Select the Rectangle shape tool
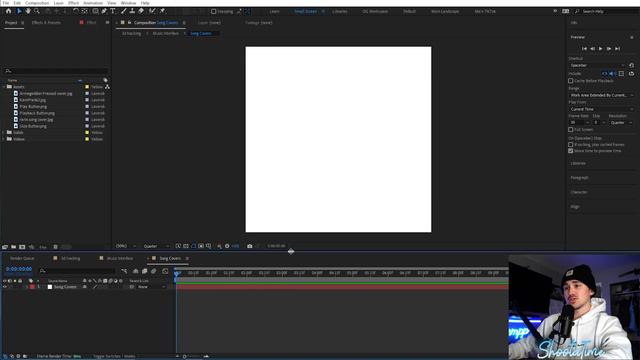The image size is (640, 360). point(95,11)
